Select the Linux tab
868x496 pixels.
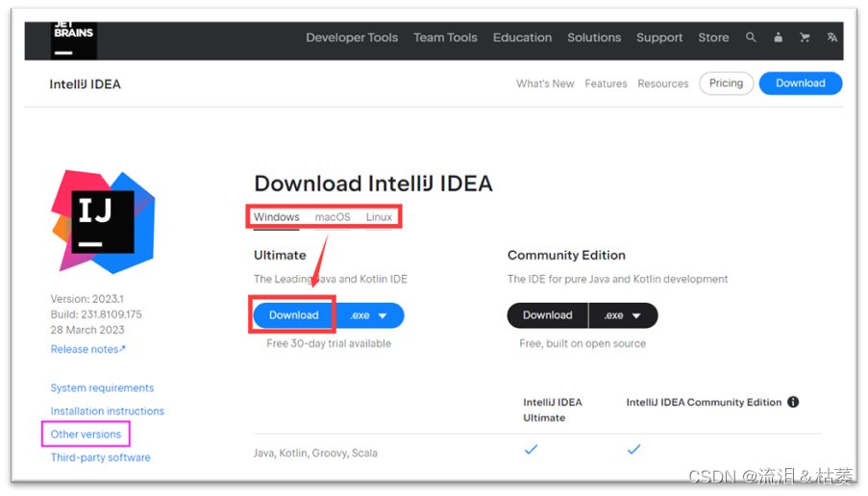point(379,217)
